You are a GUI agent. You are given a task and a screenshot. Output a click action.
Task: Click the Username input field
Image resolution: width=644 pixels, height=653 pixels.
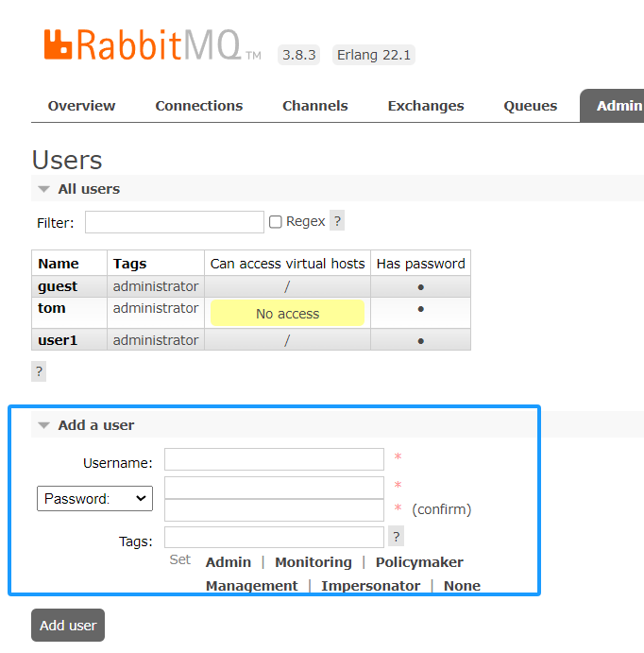point(274,459)
